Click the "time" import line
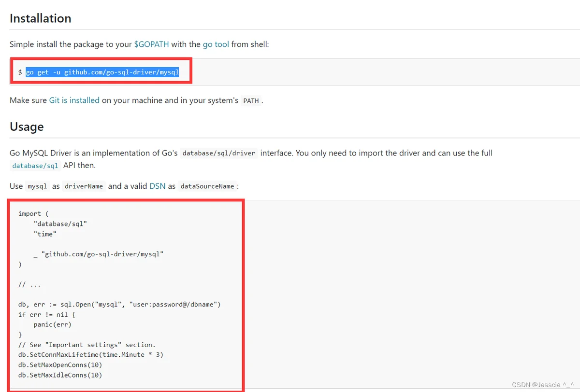The image size is (580, 392). coord(45,234)
